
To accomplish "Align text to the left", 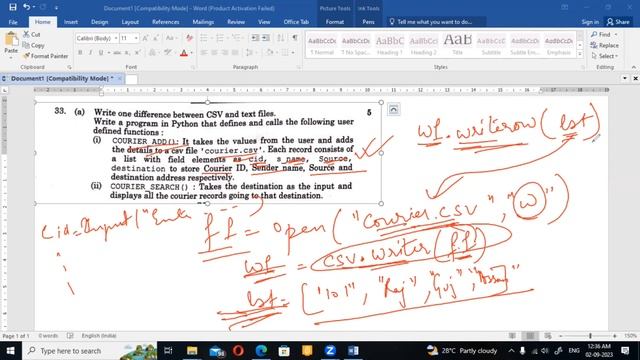I will point(204,53).
